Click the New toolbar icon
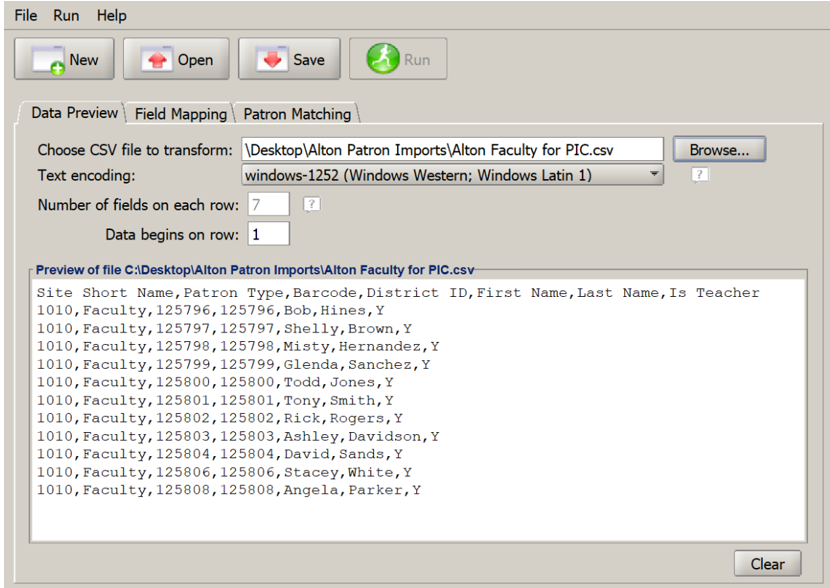 tap(47, 58)
